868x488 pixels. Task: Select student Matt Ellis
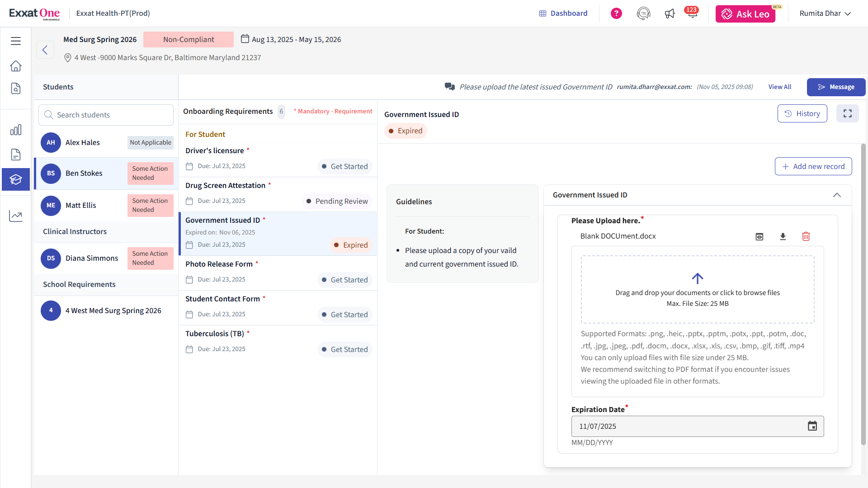pos(81,206)
